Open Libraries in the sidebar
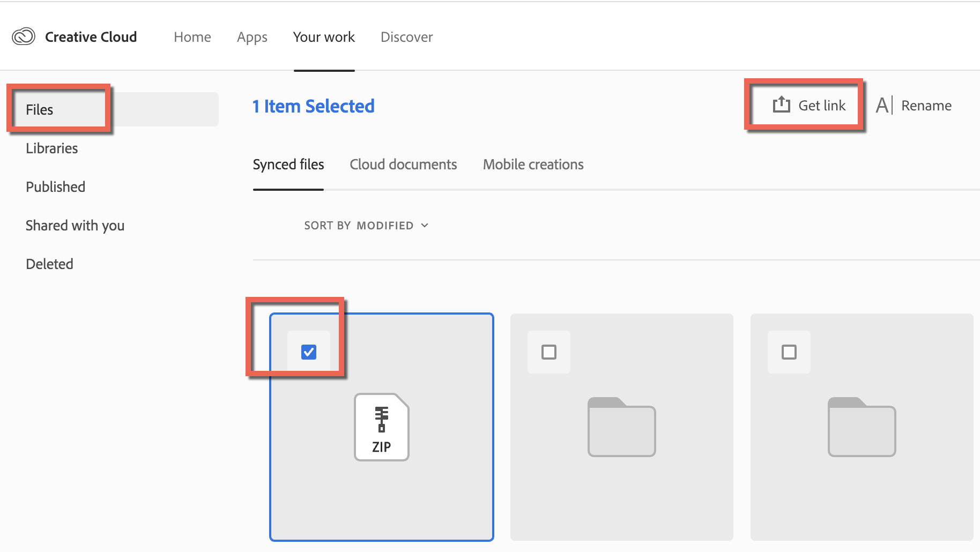980x552 pixels. coord(52,148)
